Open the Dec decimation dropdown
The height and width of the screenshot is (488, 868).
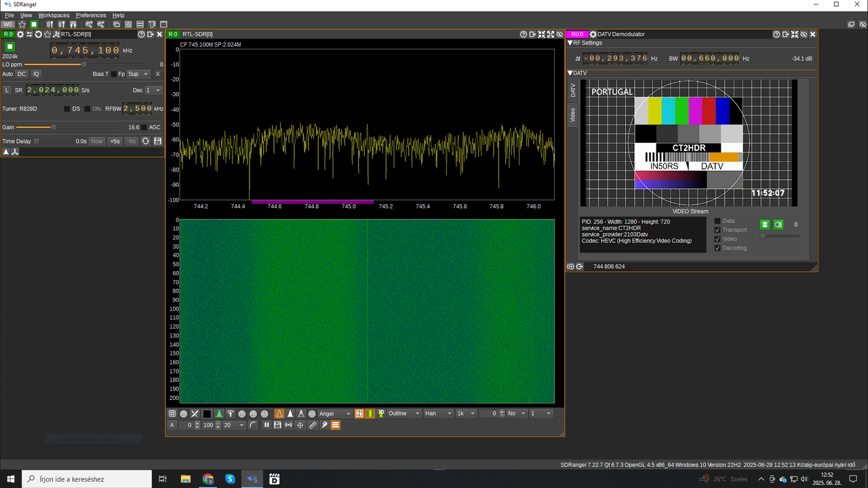(x=153, y=90)
